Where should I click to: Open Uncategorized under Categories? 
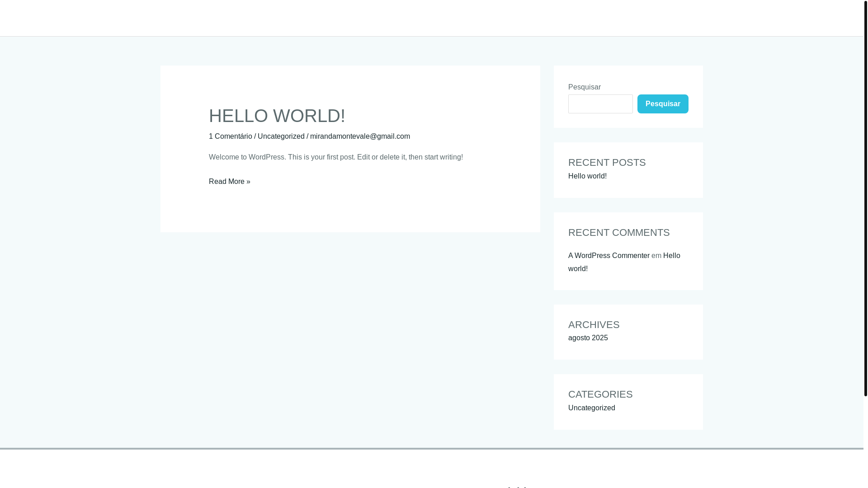click(x=591, y=408)
